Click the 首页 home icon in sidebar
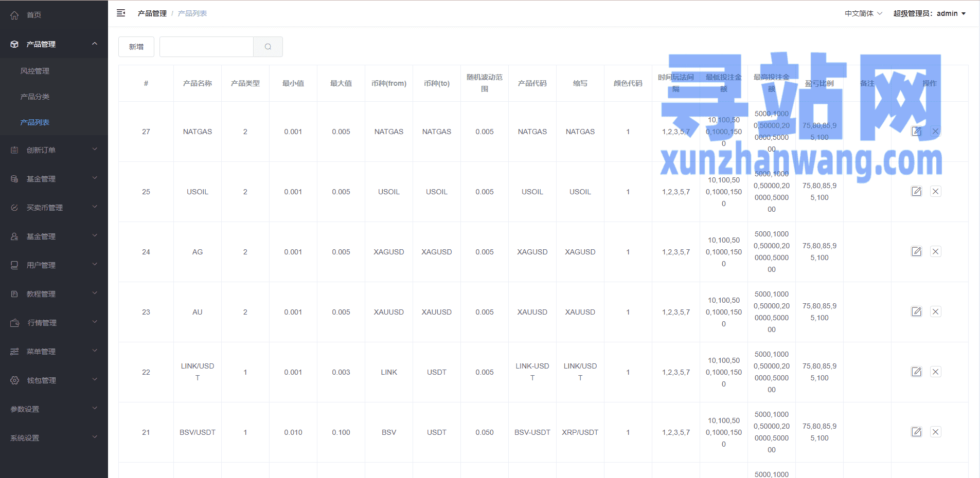This screenshot has width=980, height=478. click(x=15, y=15)
